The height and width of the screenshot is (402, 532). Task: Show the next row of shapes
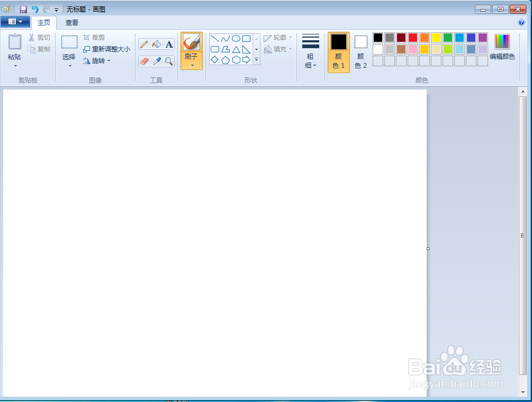point(257,49)
